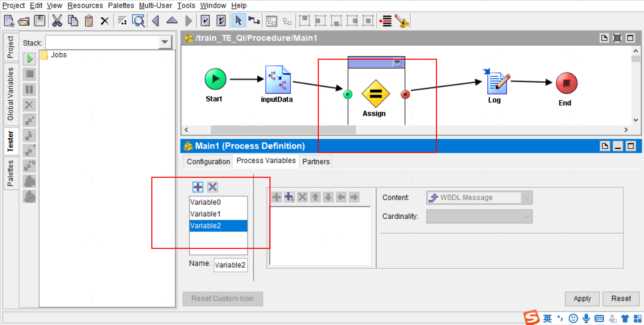Click the Apply button
The width and height of the screenshot is (644, 325).
[582, 299]
